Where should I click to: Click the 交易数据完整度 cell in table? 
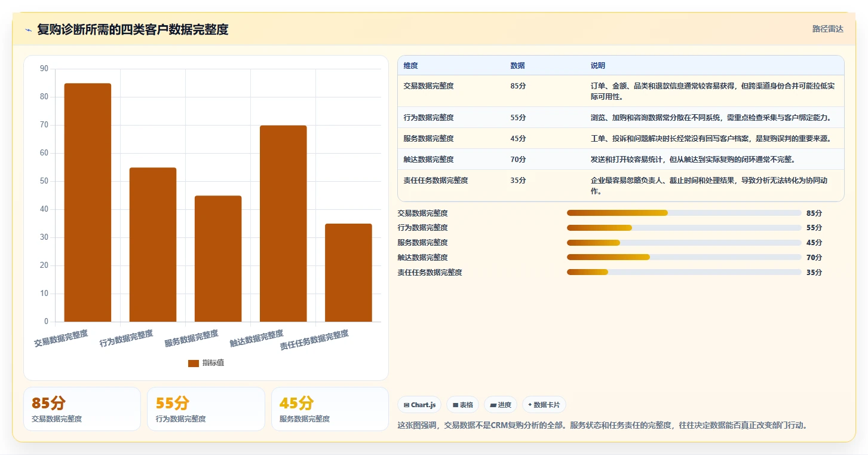pos(429,86)
